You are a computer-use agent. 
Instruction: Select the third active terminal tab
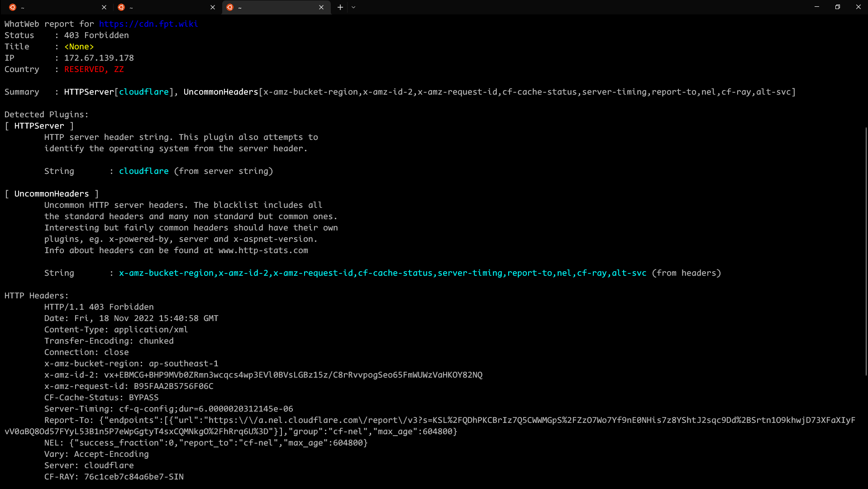[276, 7]
